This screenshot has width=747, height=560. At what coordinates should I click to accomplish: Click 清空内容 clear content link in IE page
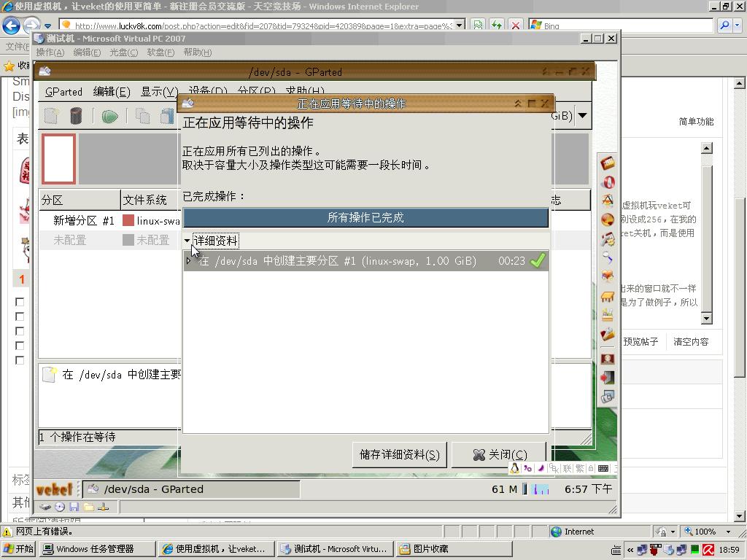[x=691, y=341]
